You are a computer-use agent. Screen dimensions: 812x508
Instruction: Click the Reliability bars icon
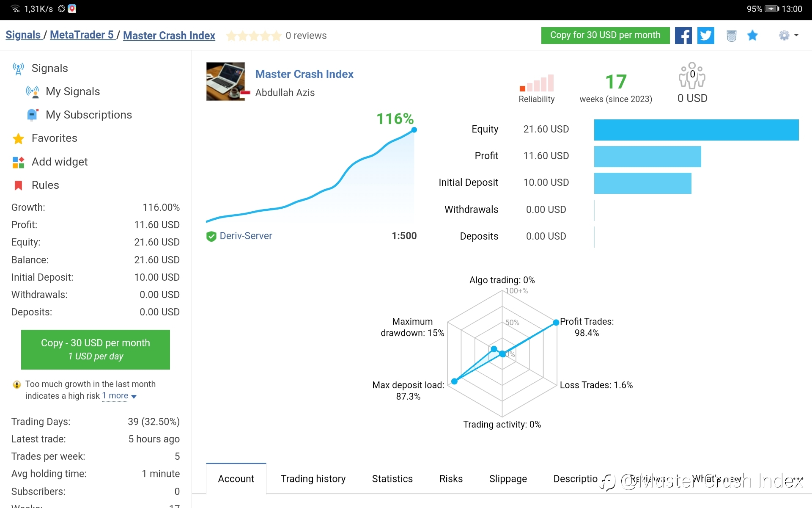click(537, 83)
